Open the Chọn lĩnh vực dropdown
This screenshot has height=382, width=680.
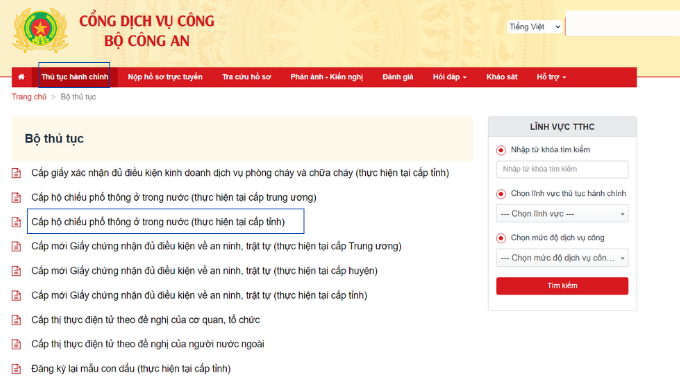click(x=562, y=214)
